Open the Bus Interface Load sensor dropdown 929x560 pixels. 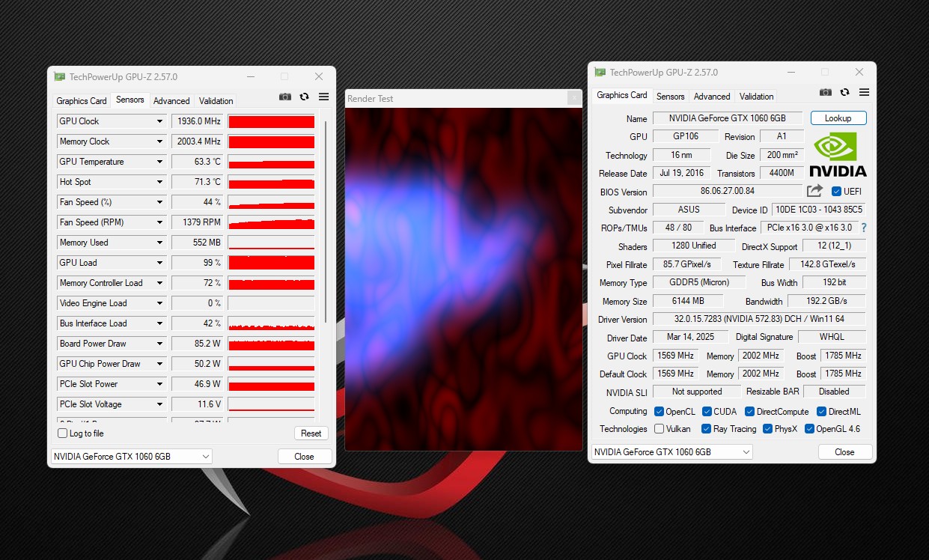(159, 323)
